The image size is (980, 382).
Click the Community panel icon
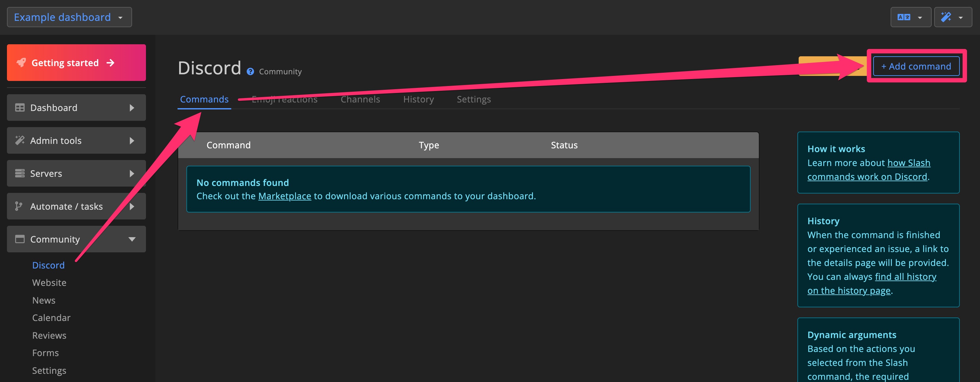[x=20, y=239]
